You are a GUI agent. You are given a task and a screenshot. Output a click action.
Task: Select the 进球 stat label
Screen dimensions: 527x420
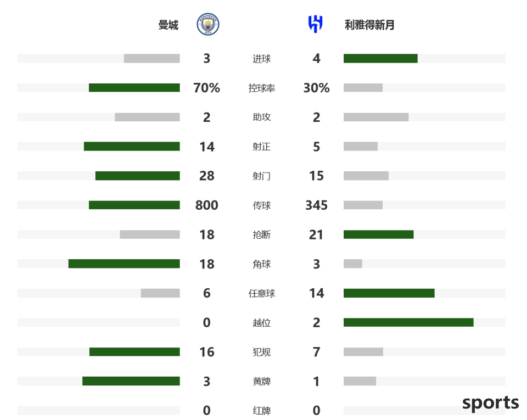(261, 59)
